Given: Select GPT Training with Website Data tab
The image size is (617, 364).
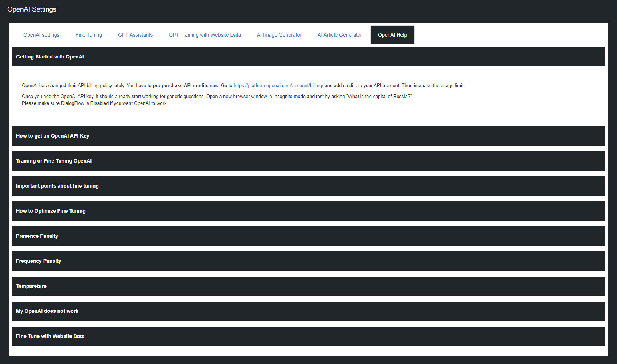Looking at the screenshot, I should point(205,35).
